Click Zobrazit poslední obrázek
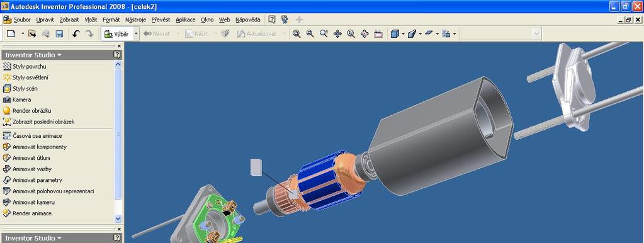The image size is (644, 243). pyautogui.click(x=38, y=122)
